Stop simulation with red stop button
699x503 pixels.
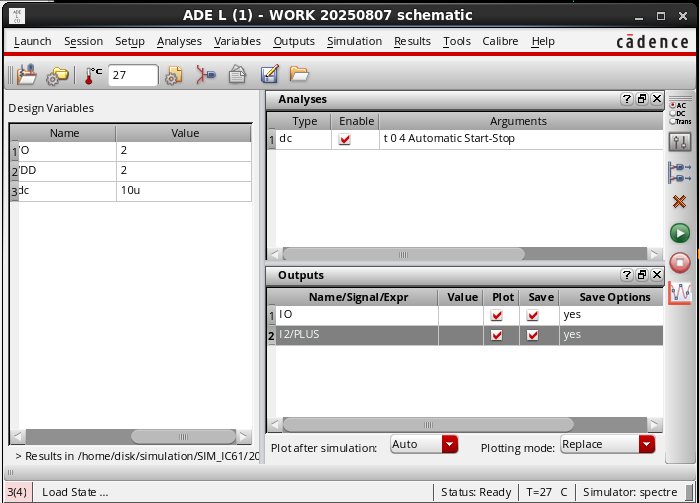680,262
